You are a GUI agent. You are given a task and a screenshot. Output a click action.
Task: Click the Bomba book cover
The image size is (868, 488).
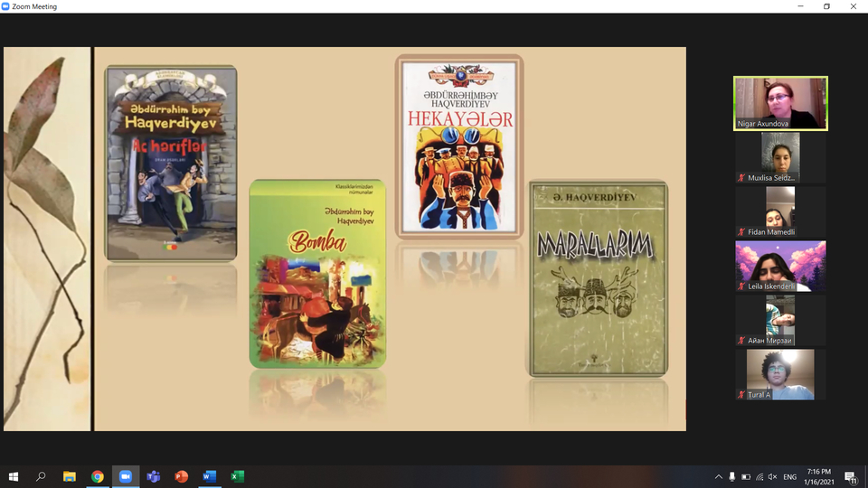(x=317, y=273)
